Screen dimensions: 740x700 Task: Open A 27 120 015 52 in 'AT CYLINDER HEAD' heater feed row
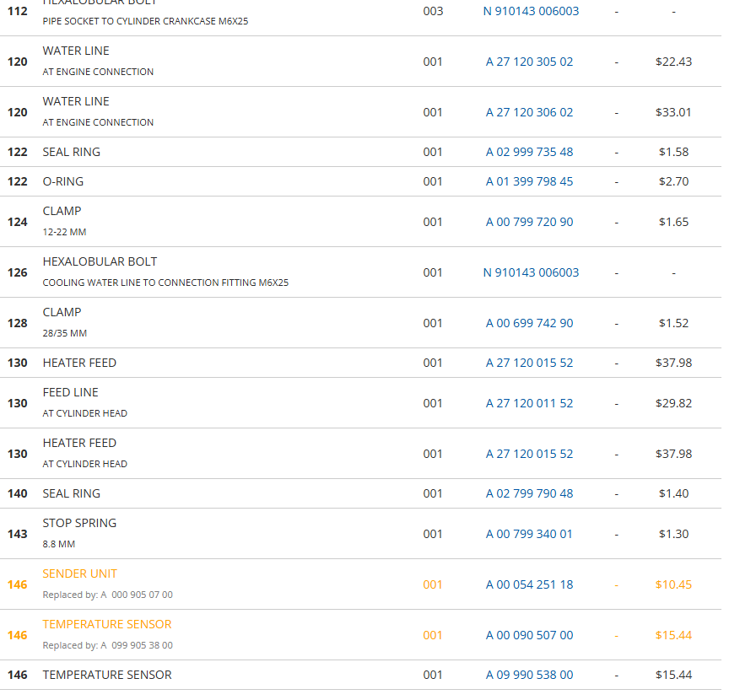tap(529, 454)
